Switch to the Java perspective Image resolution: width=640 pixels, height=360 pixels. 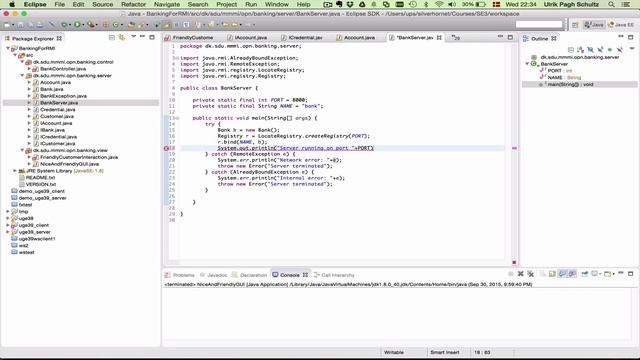click(594, 24)
